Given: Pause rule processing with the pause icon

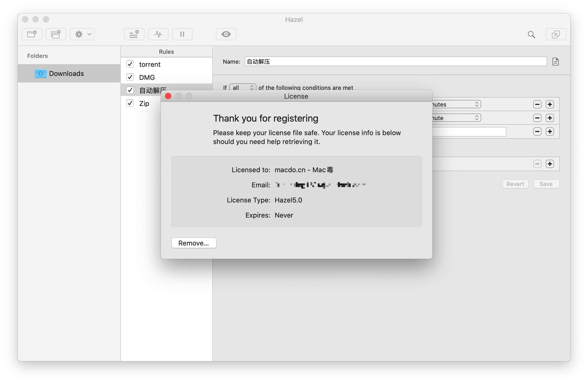Looking at the screenshot, I should (x=182, y=34).
